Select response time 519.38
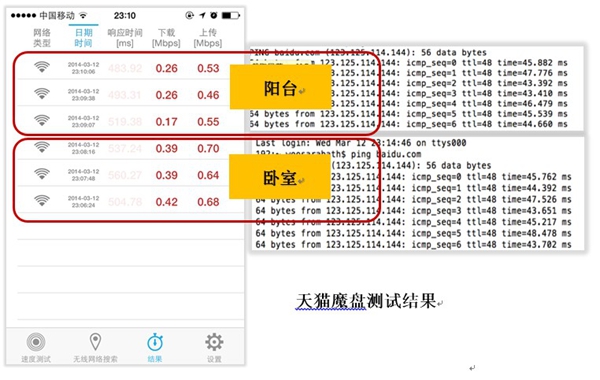Screen dimensions: 600x380 [x=125, y=122]
